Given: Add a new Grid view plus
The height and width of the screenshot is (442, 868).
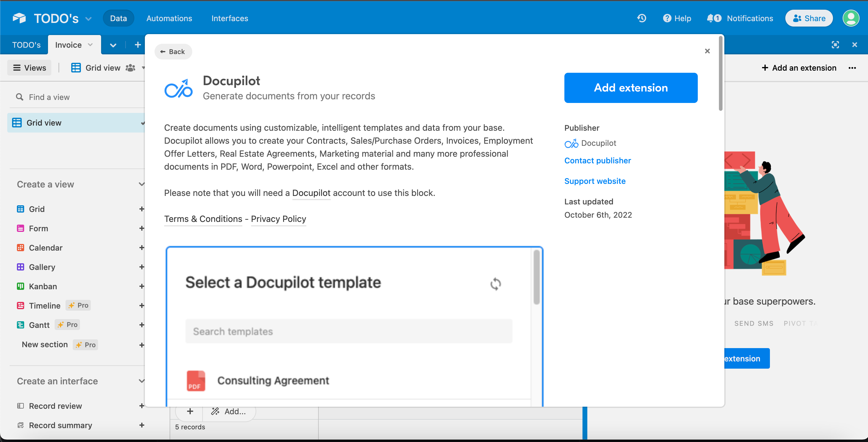Looking at the screenshot, I should [142, 209].
